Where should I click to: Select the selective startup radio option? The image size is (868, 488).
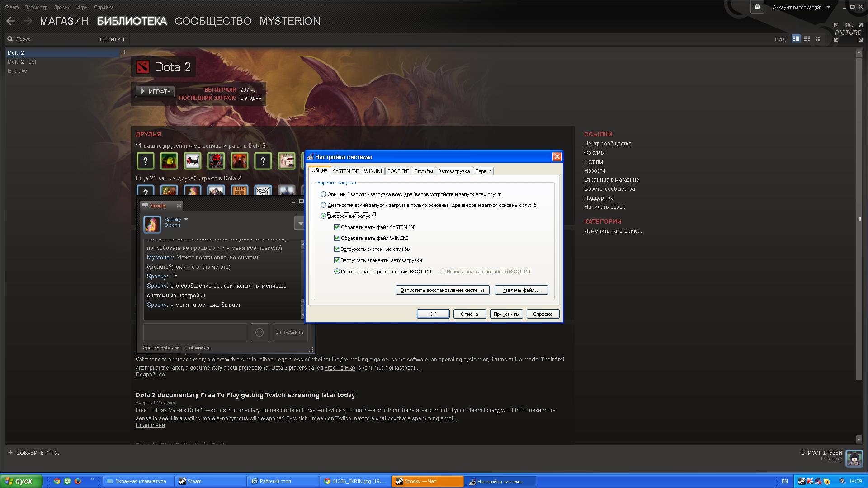323,216
